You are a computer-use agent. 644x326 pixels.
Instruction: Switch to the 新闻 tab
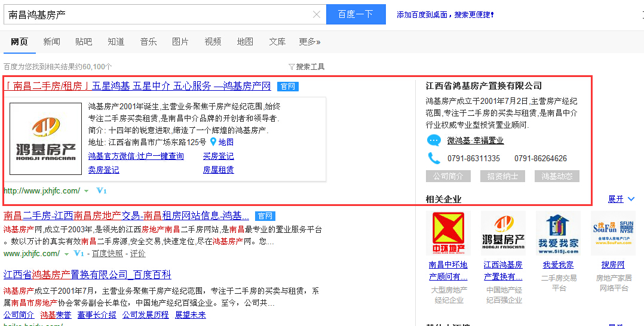coord(52,41)
